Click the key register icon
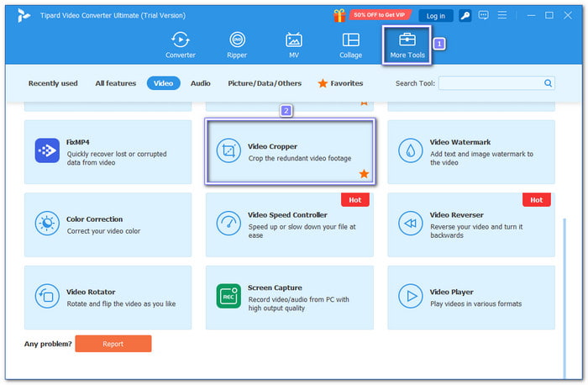This screenshot has height=385, width=588. pos(465,15)
